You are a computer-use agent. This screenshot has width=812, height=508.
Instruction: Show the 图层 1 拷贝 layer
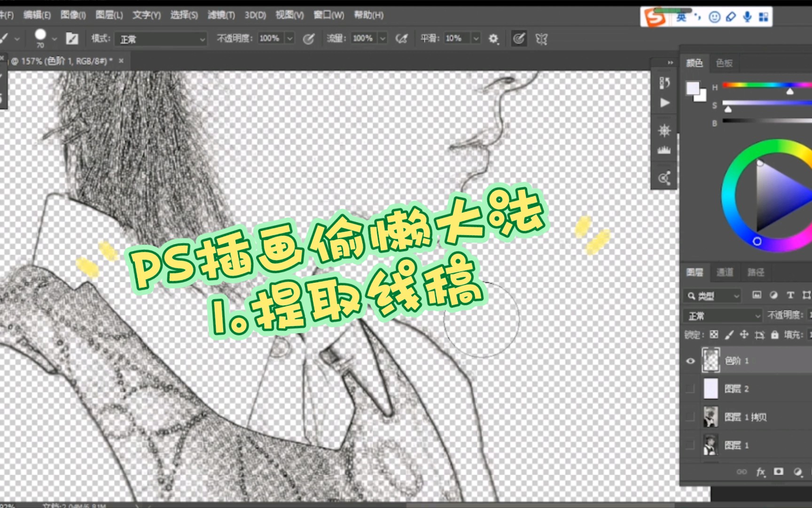coord(690,417)
